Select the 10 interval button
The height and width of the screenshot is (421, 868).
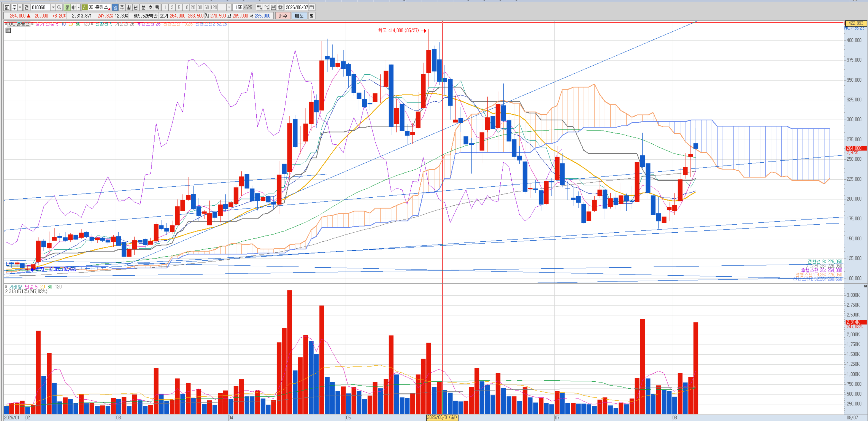[186, 7]
